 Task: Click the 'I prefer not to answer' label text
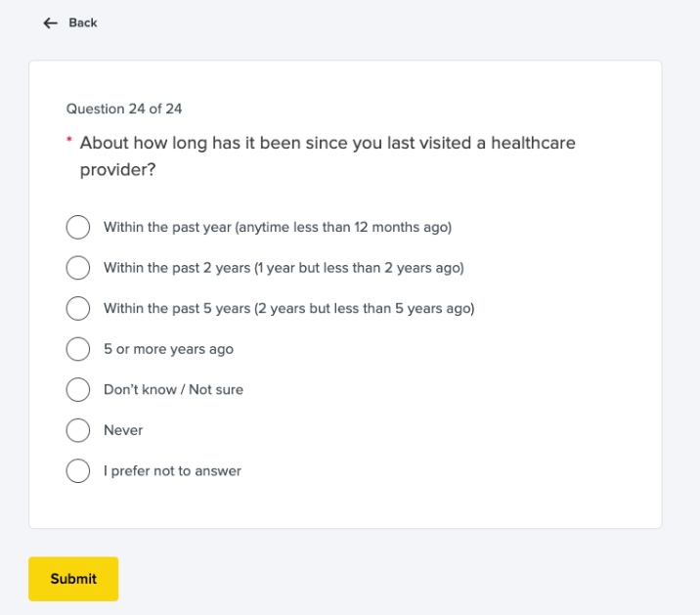[x=172, y=471]
